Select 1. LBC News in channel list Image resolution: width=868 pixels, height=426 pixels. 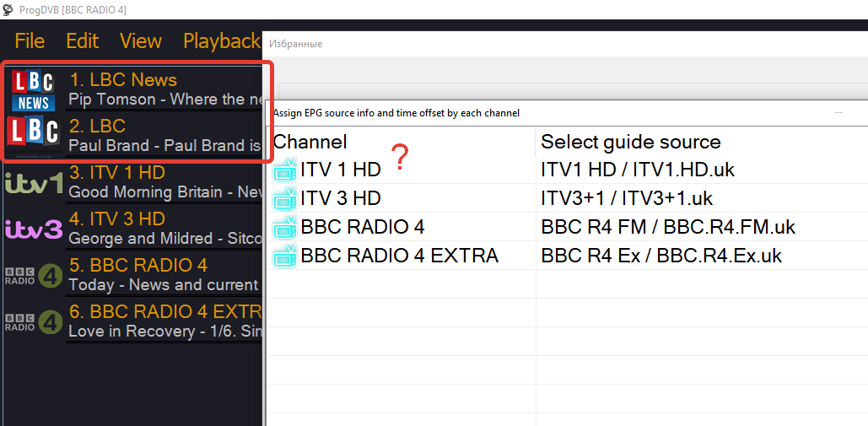[123, 80]
